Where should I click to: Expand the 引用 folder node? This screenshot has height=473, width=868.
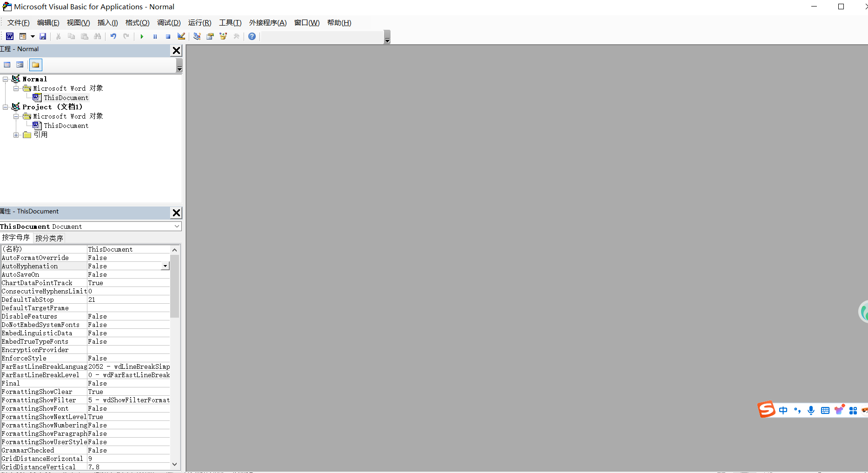point(16,135)
